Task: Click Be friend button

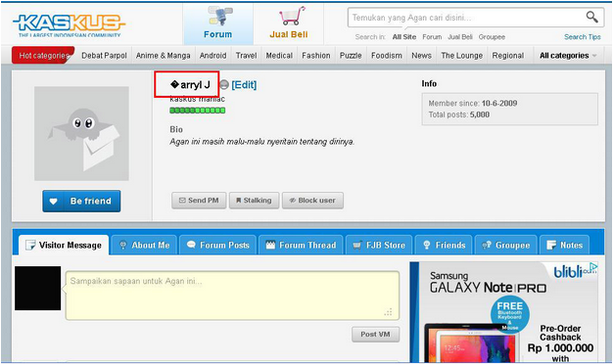Action: click(81, 202)
